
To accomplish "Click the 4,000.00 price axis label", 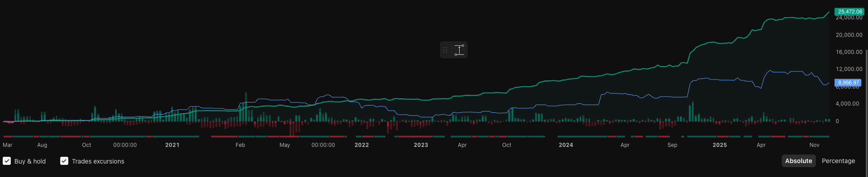I will point(847,104).
